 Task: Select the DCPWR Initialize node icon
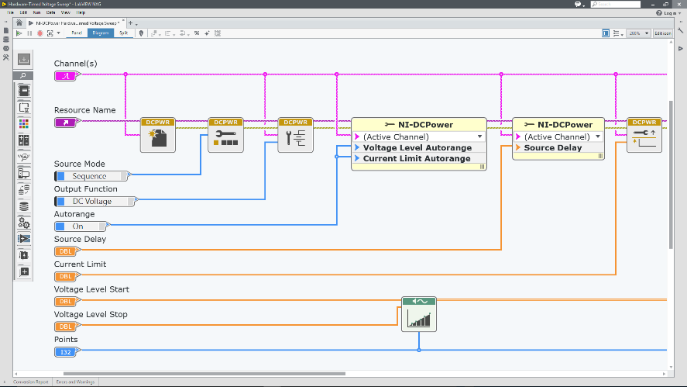point(158,135)
